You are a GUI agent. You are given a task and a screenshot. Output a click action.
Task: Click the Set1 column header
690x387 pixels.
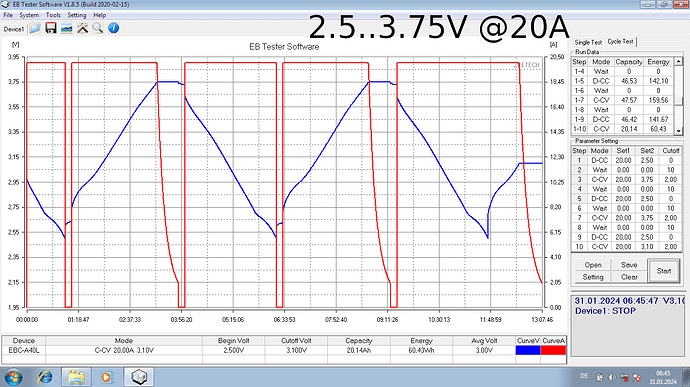(x=623, y=151)
